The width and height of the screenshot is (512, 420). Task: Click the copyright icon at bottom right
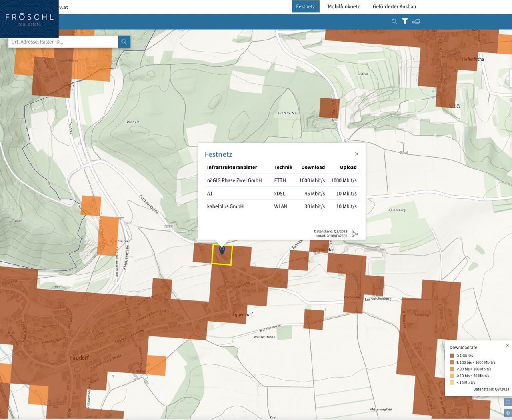point(508,413)
